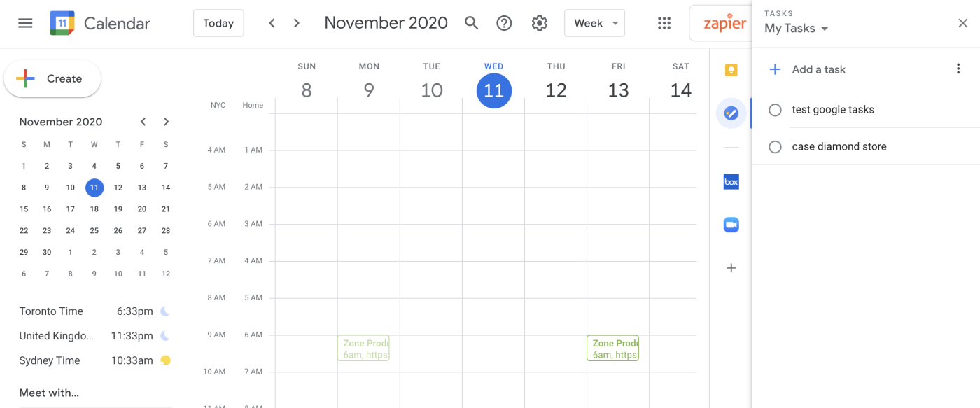Open the calendar Settings gear
This screenshot has height=408, width=980.
539,22
